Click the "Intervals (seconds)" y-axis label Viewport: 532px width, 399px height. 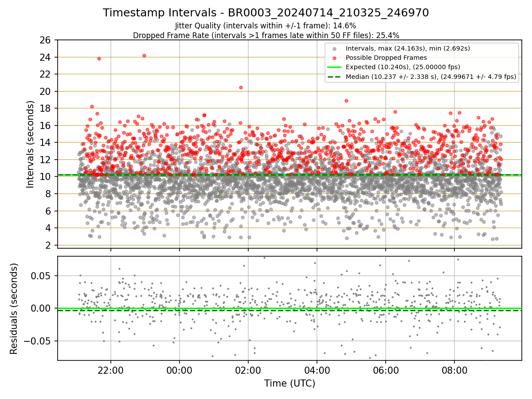coord(30,144)
